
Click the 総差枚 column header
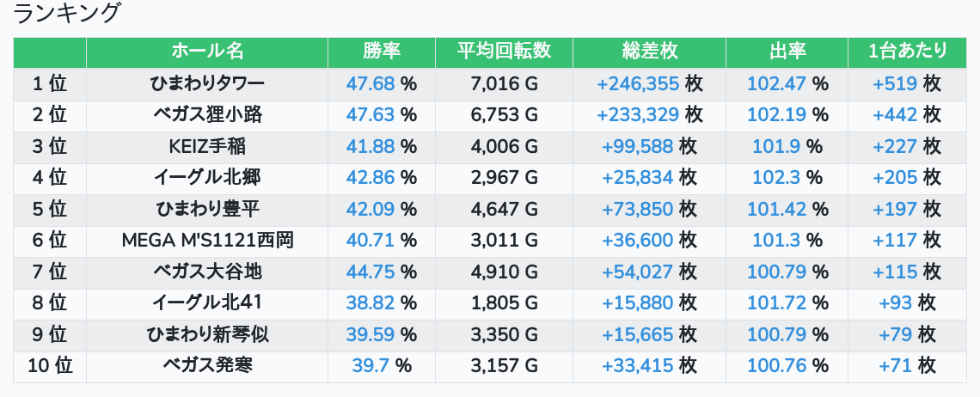click(649, 52)
